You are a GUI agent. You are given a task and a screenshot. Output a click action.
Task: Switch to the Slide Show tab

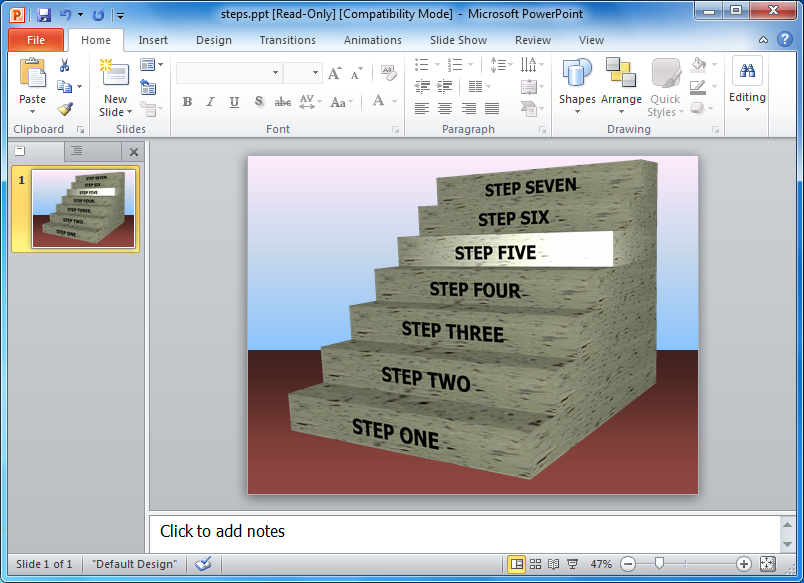457,40
